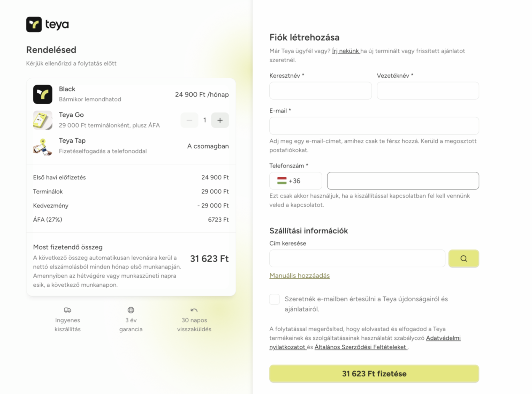532x394 pixels.
Task: Follow the 'Írj nekünk' link
Action: pyautogui.click(x=346, y=51)
